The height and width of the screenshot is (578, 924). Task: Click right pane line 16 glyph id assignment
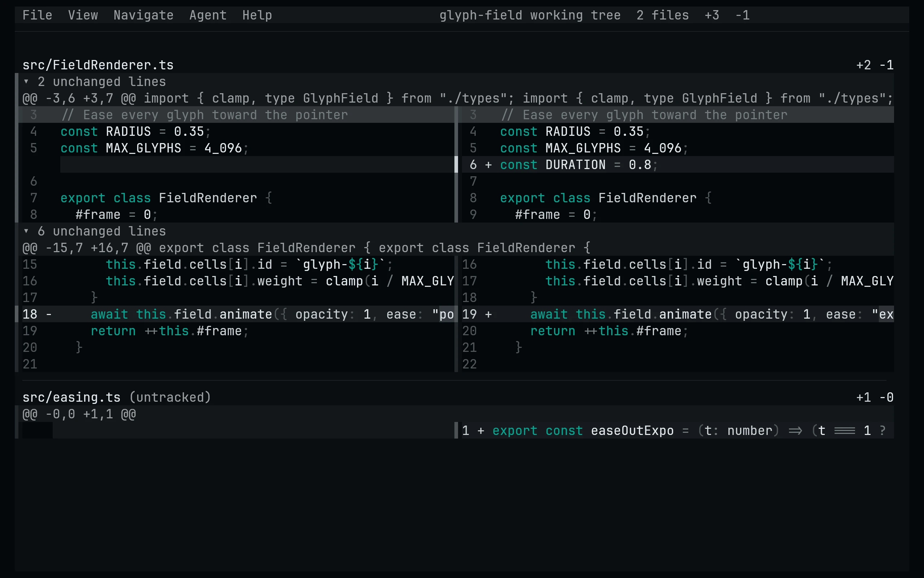click(x=678, y=264)
